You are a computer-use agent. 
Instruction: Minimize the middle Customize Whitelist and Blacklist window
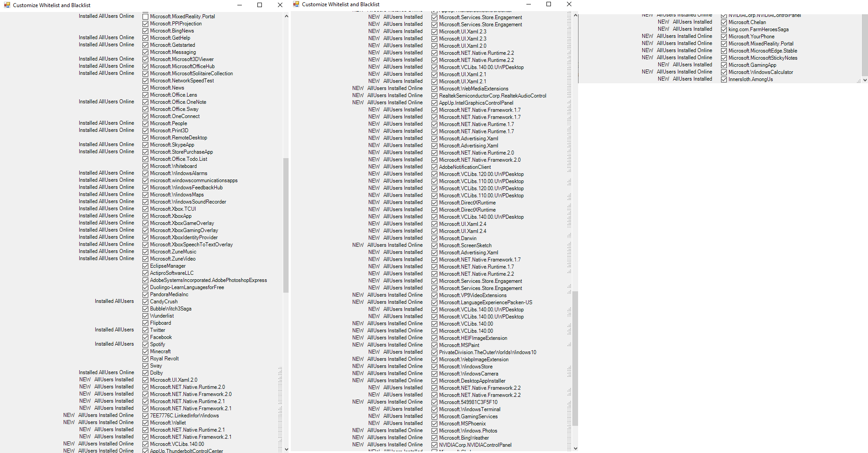tap(529, 4)
